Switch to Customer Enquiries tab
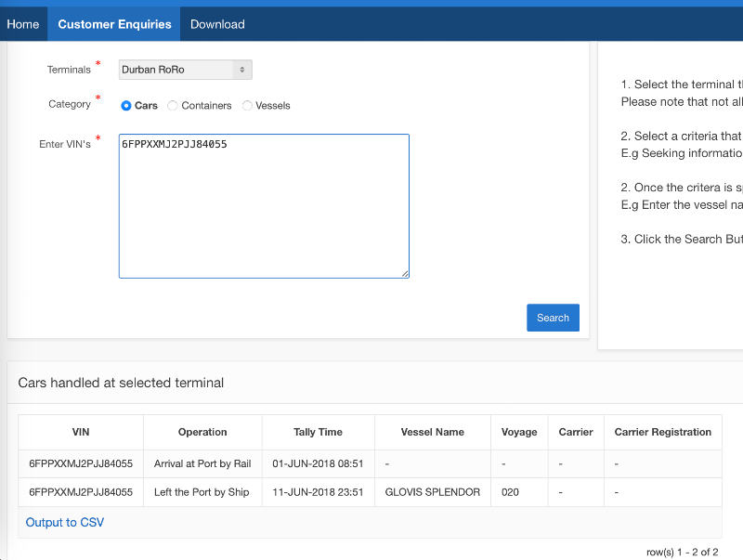The height and width of the screenshot is (560, 743). point(114,24)
